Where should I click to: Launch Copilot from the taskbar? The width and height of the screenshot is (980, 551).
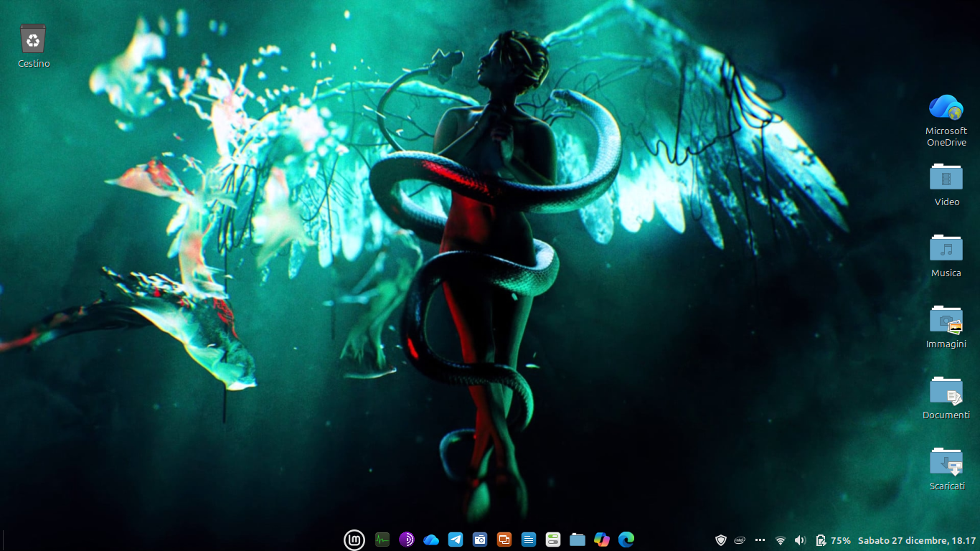pos(602,540)
